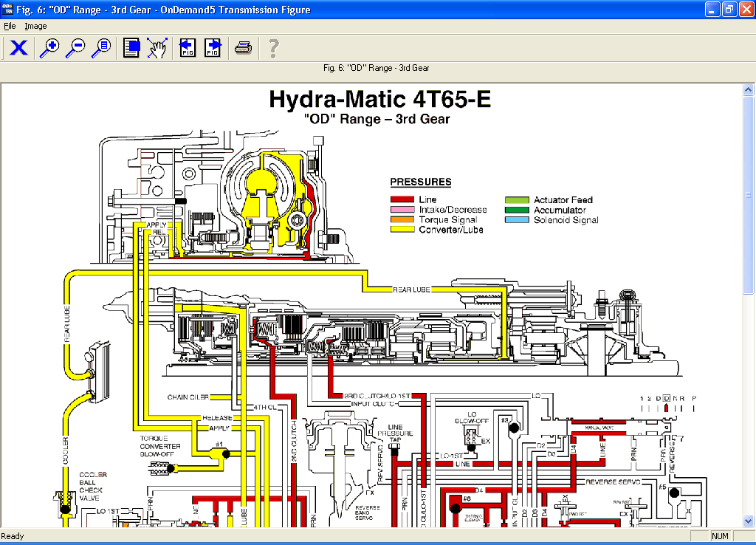Click the dark green Accumulator swatch

coord(517,210)
